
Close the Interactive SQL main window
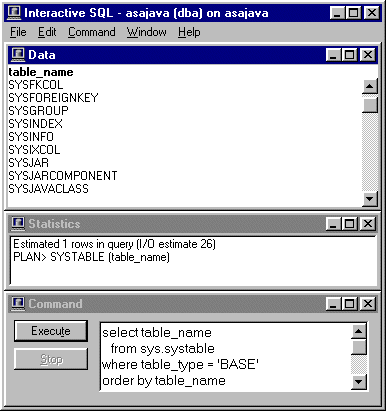[x=371, y=13]
